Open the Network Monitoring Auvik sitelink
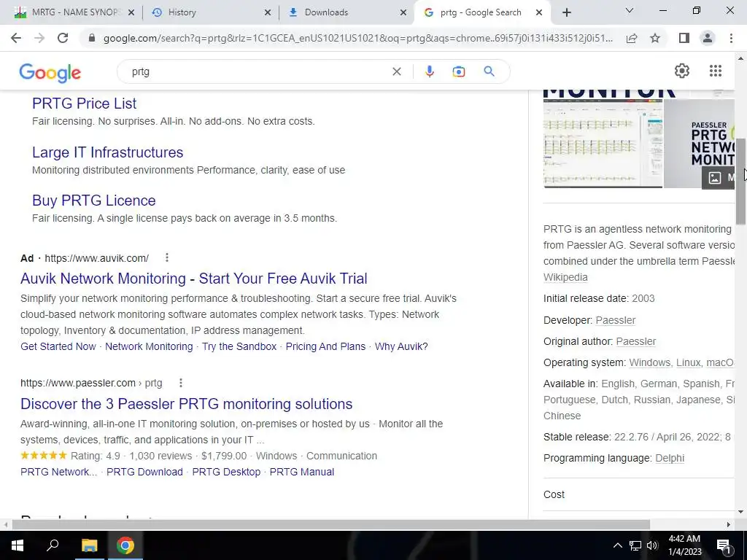Viewport: 747px width, 560px height. pos(149,346)
